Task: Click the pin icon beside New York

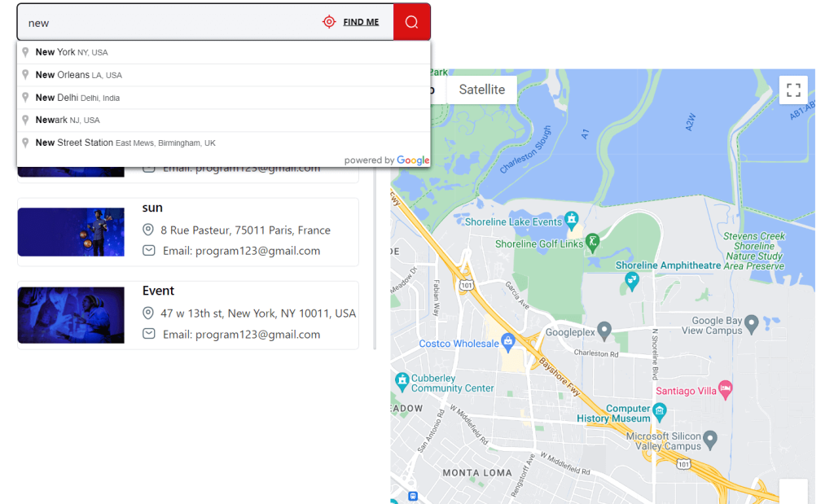Action: [25, 52]
